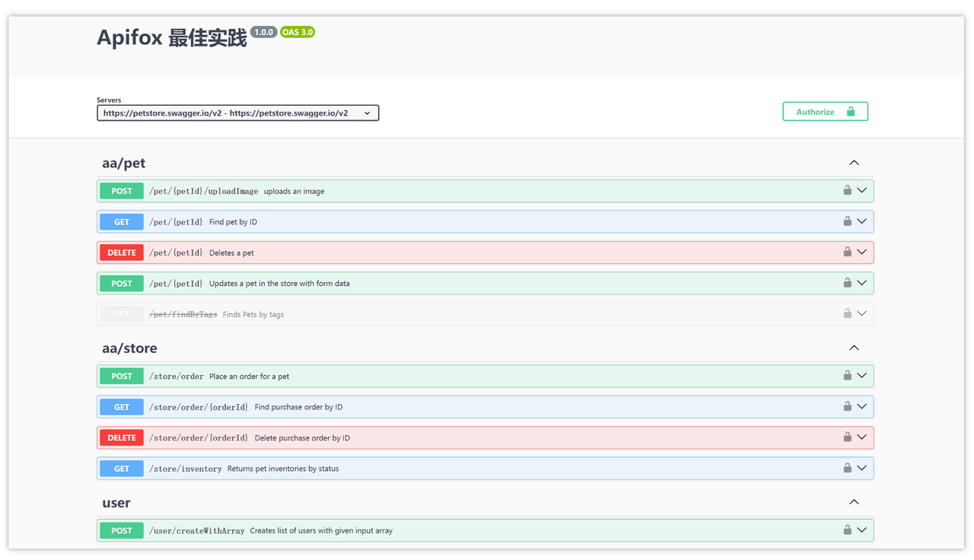Click lock icon on Find pet by ID row

tap(847, 221)
